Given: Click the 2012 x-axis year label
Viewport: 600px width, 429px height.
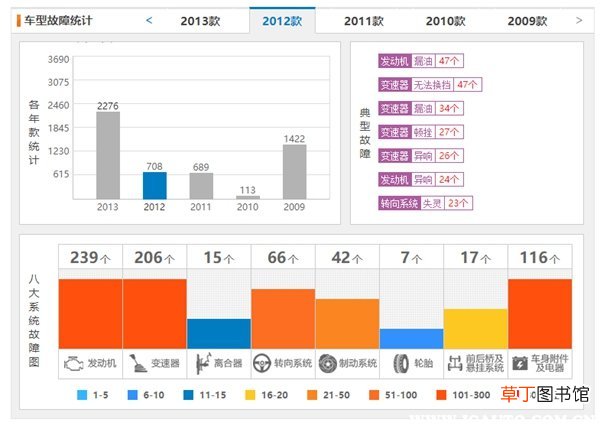Looking at the screenshot, I should click(154, 207).
